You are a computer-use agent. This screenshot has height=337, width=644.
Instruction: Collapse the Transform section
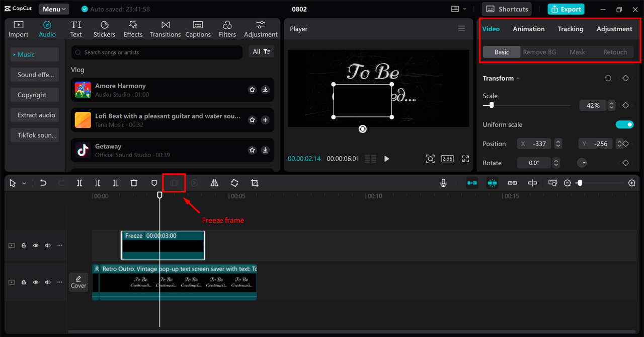(518, 78)
